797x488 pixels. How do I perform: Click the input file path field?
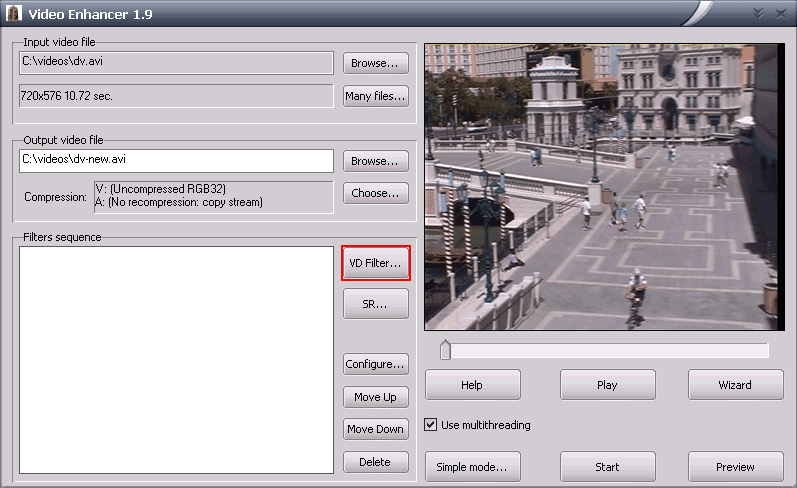coord(176,63)
